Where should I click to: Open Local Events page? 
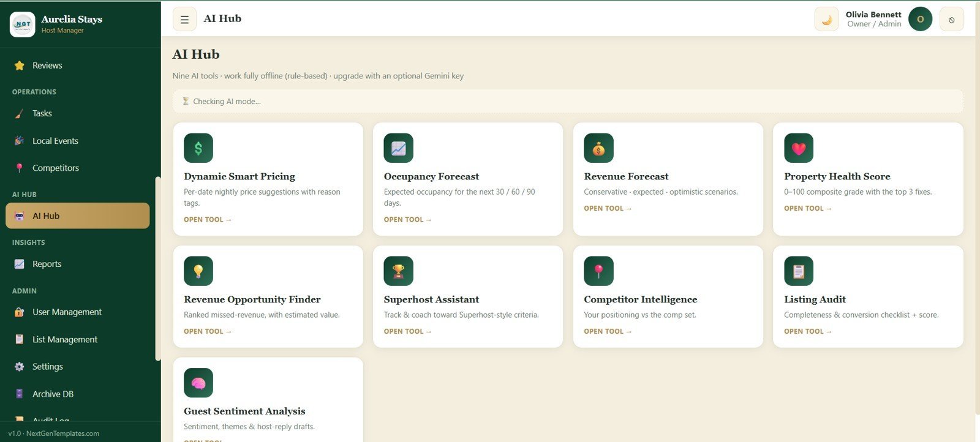[77, 141]
